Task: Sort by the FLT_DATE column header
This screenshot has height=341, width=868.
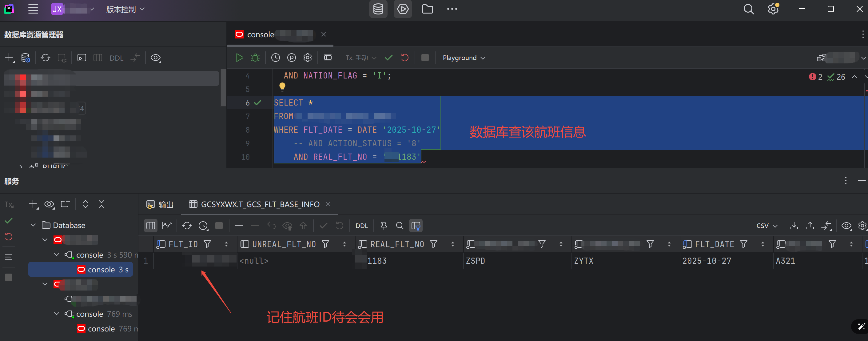Action: (x=714, y=244)
